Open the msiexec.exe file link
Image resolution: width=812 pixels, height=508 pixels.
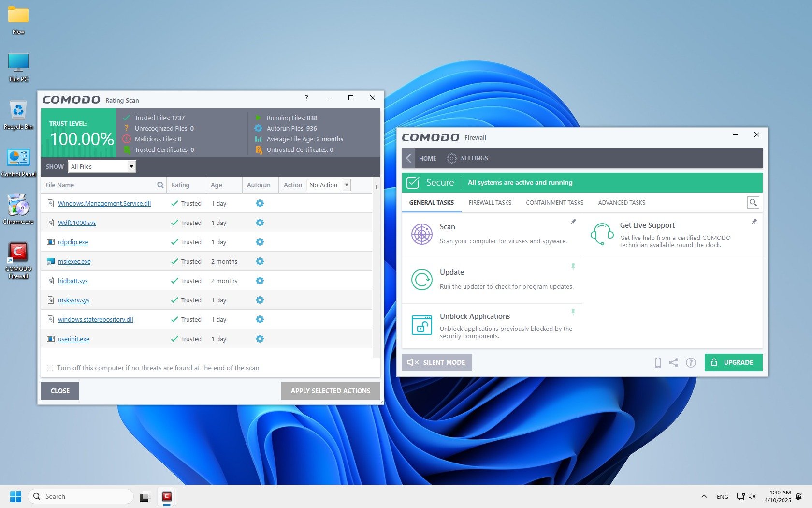click(x=74, y=262)
